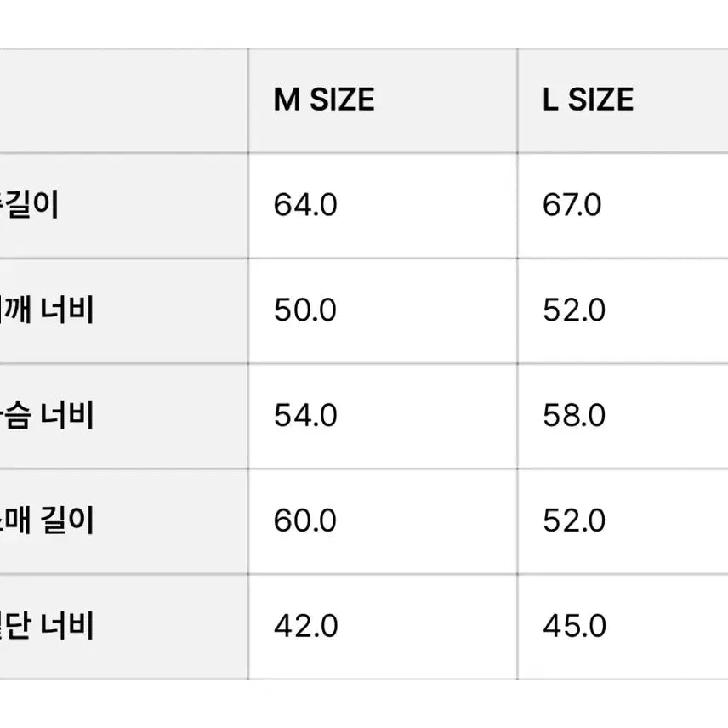Click the 42.0 hem width value
728x728 pixels.
305,627
